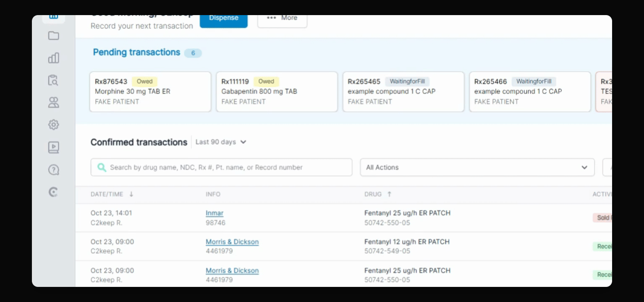Viewport: 644px width, 302px height.
Task: Click the DRUG column sort arrow
Action: [x=389, y=194]
